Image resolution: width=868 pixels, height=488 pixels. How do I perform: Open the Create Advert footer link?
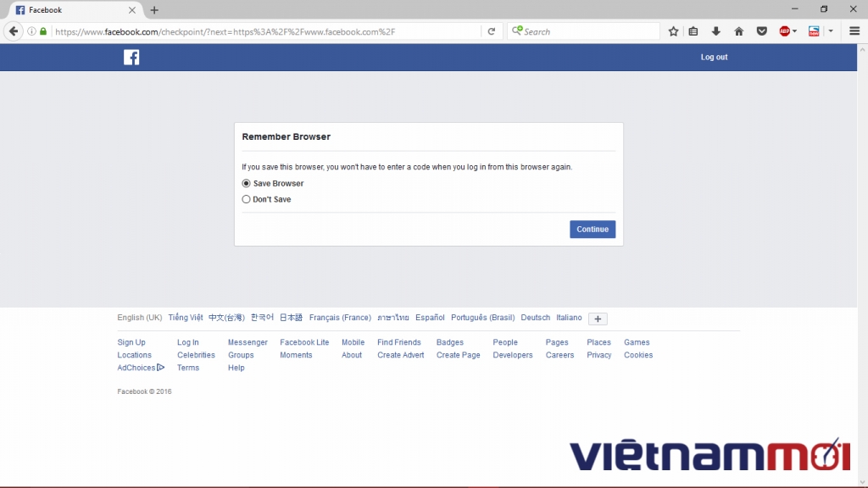tap(401, 355)
